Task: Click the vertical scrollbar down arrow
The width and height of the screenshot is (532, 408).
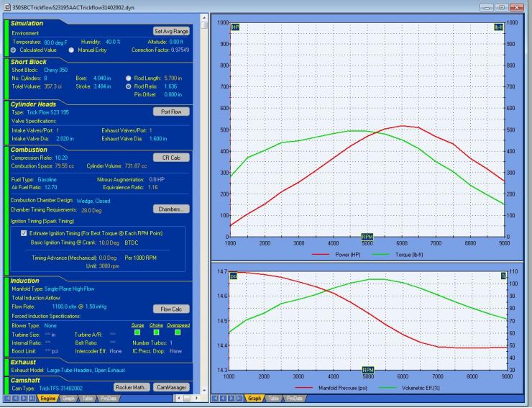Action: 204,391
